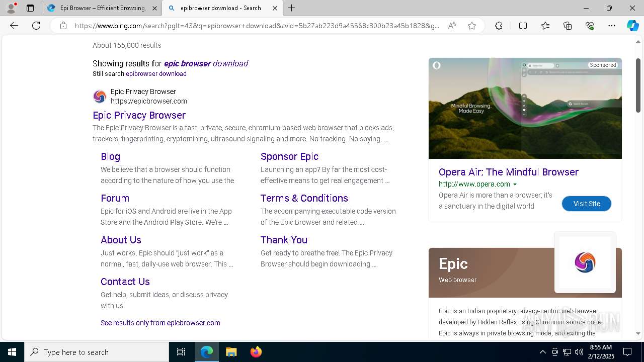The image size is (644, 362).
Task: Open the tab actions menu icon
Action: point(30,8)
